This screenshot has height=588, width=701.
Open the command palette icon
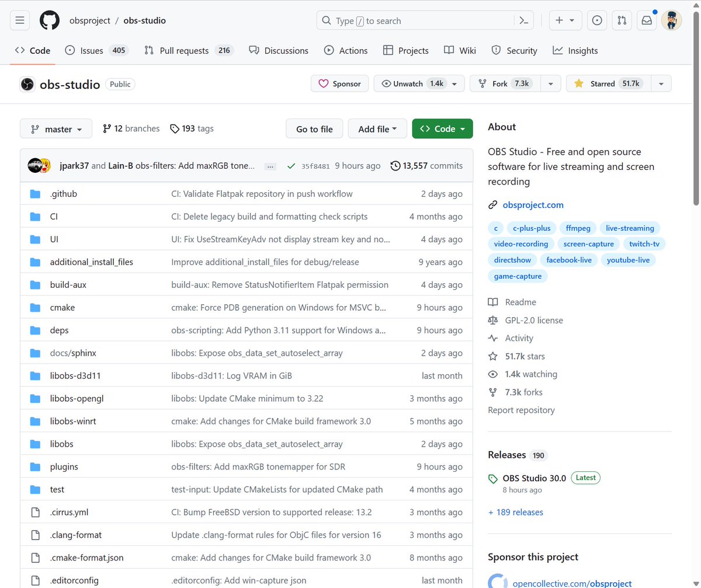point(524,20)
